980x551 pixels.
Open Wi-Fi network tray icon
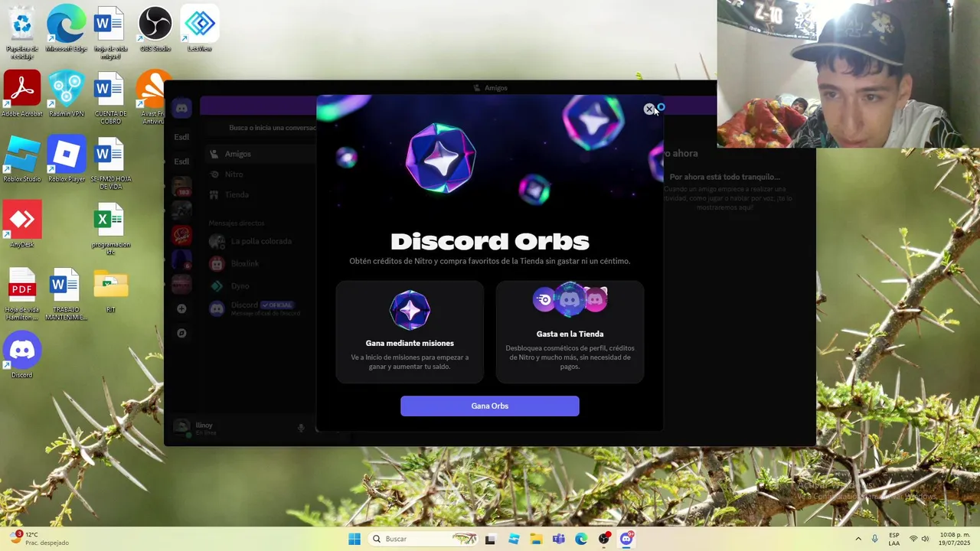pos(913,539)
